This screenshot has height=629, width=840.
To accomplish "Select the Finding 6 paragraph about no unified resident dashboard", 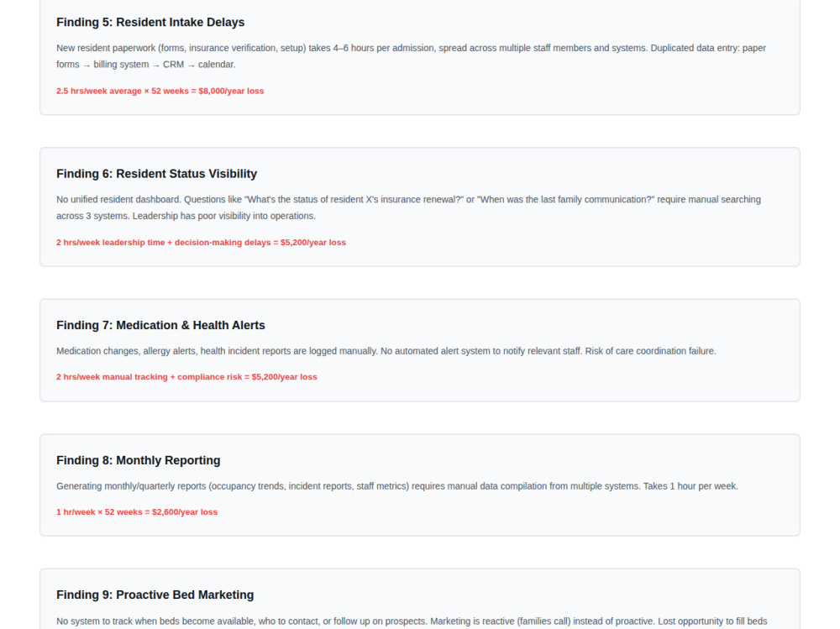I will pyautogui.click(x=408, y=208).
